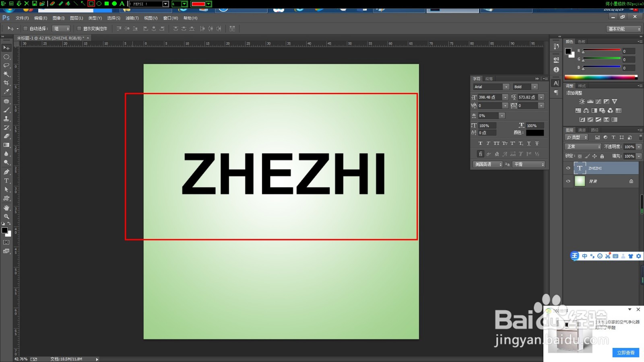
Task: Open the Filter menu
Action: [132, 18]
